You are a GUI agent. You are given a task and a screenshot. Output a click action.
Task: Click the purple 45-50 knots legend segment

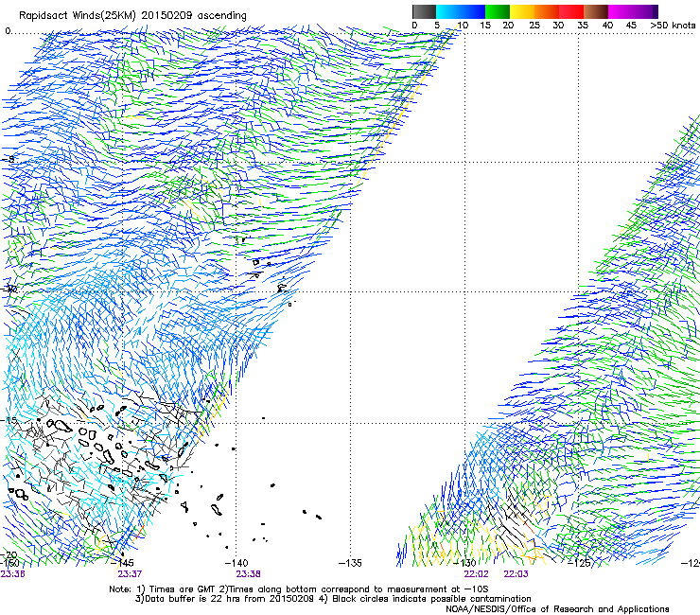(x=644, y=11)
